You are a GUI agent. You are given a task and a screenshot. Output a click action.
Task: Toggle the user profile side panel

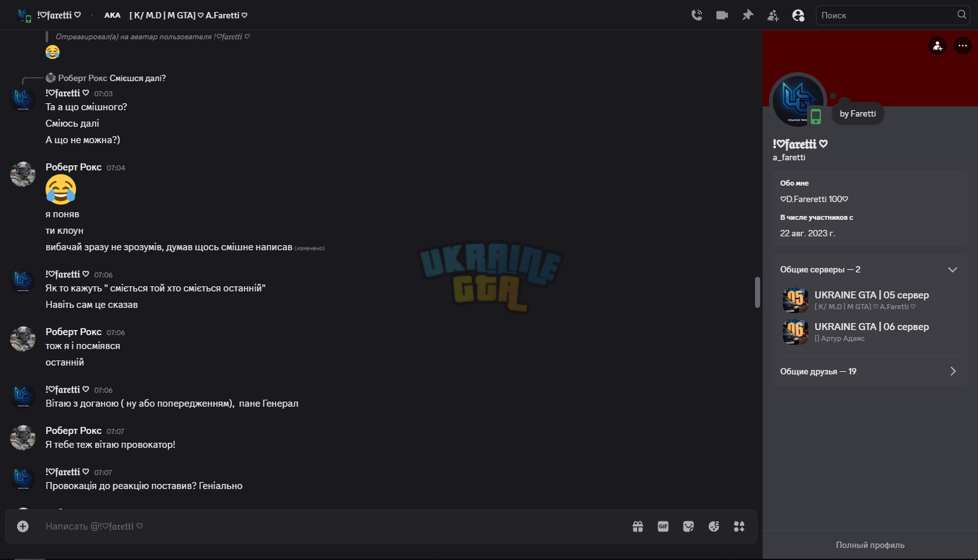[x=798, y=15]
